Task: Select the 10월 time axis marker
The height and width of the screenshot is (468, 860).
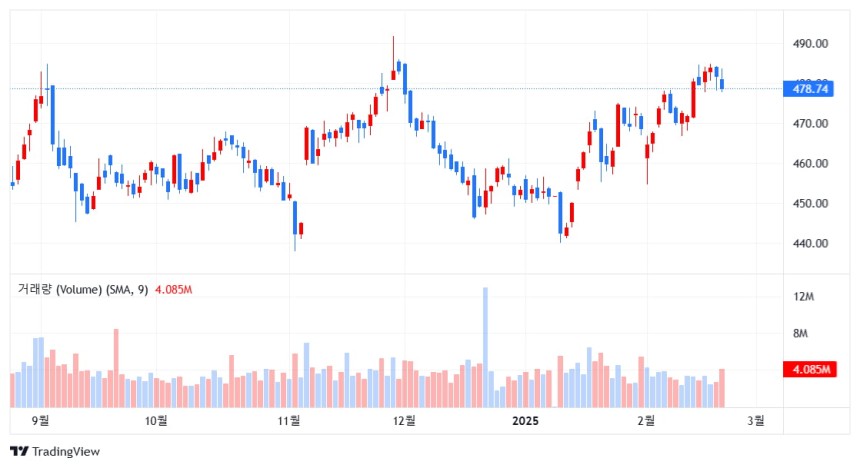Action: click(x=156, y=421)
